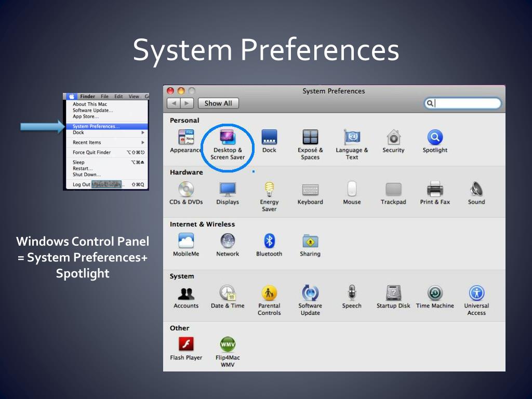The image size is (532, 399).
Task: Open the Time Machine preference pane
Action: [435, 297]
